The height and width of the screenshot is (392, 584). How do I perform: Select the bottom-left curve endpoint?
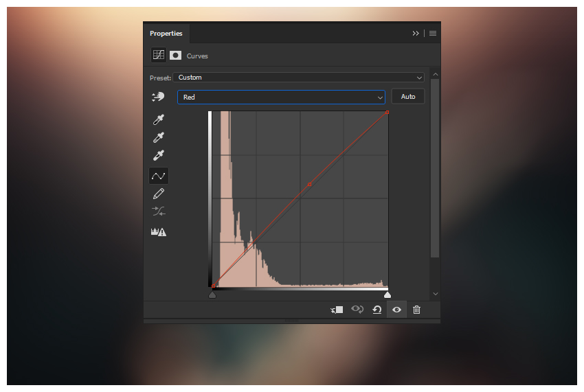point(213,286)
